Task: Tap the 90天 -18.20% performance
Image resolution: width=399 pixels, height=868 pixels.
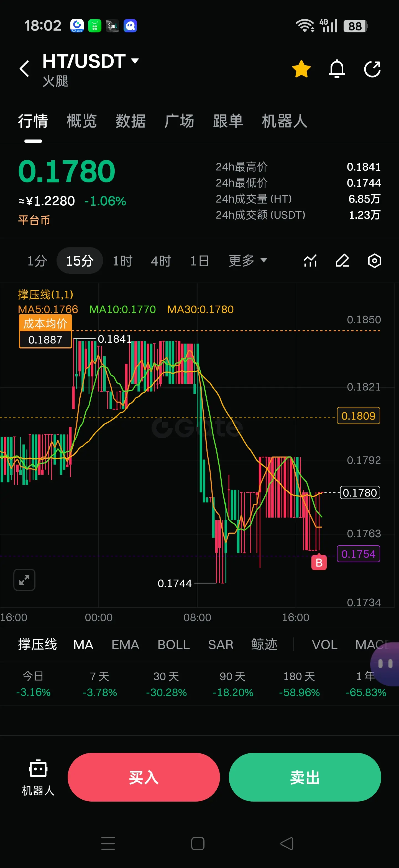Action: click(233, 684)
